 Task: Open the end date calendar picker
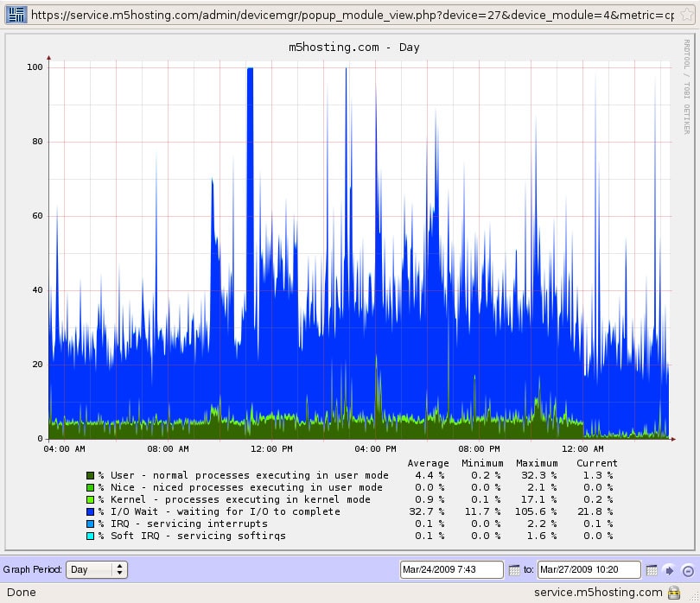tap(652, 570)
